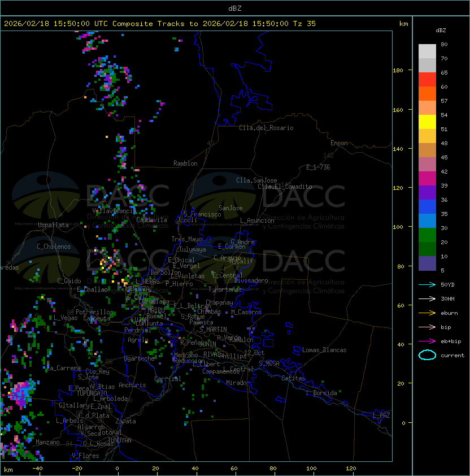Click the '30HM' legend label
This screenshot has width=470, height=476.
pos(447,298)
